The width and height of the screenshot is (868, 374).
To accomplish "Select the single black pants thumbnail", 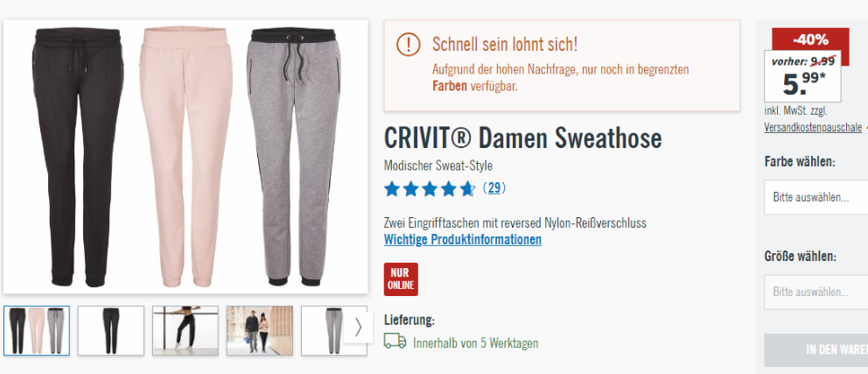I will [111, 330].
